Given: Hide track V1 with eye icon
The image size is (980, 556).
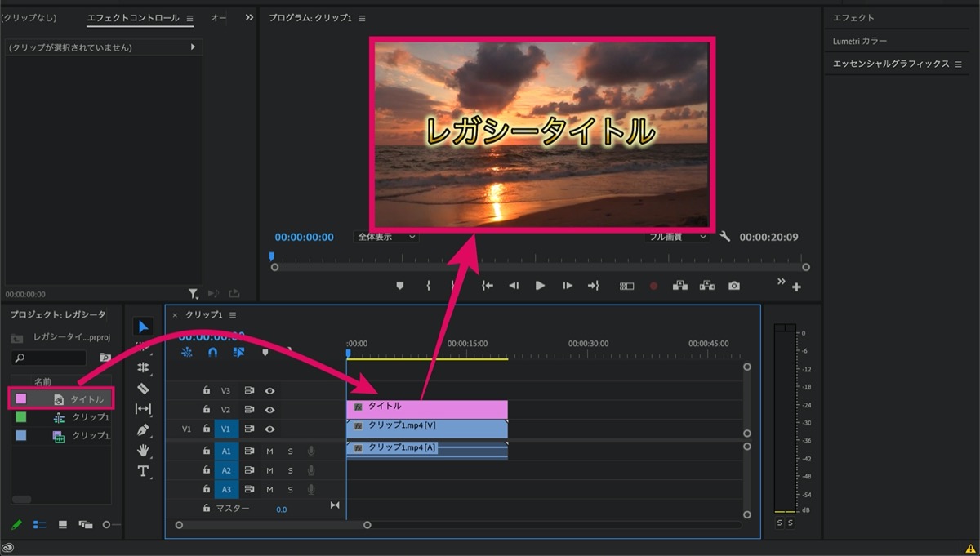Looking at the screenshot, I should click(x=269, y=429).
